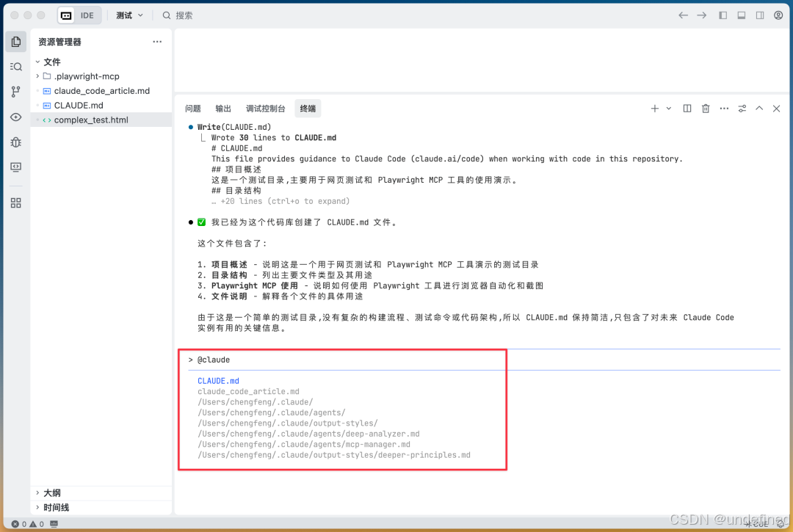
Task: Switch to the 终端 tab
Action: (308, 109)
